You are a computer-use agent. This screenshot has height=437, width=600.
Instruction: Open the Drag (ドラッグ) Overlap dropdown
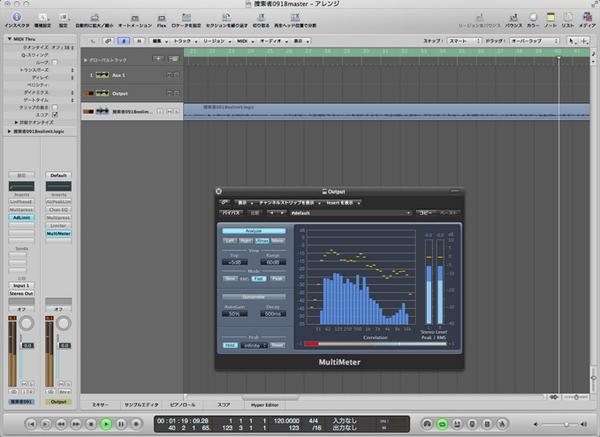pyautogui.click(x=535, y=41)
